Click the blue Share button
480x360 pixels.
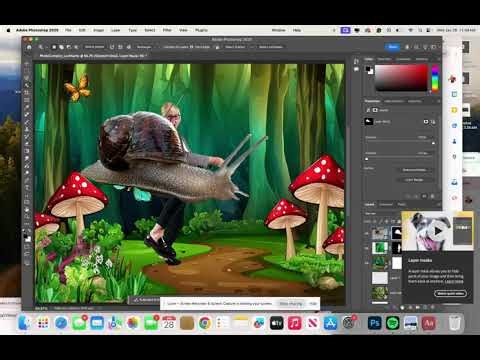393,47
